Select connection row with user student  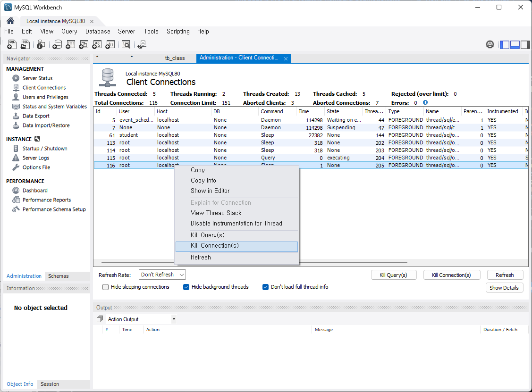(x=311, y=135)
